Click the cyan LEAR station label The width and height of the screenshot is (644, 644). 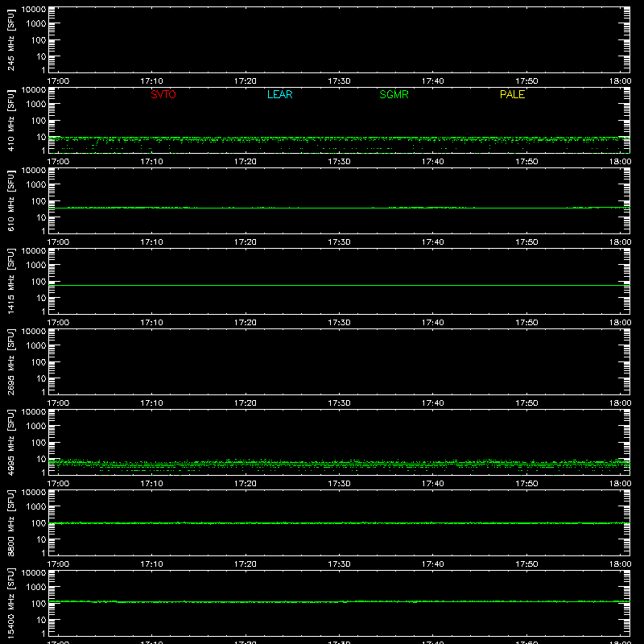(x=279, y=94)
